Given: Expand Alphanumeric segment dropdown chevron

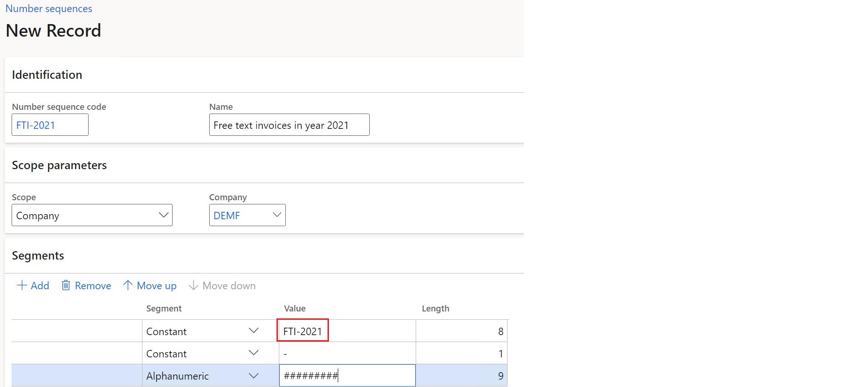Looking at the screenshot, I should tap(254, 375).
